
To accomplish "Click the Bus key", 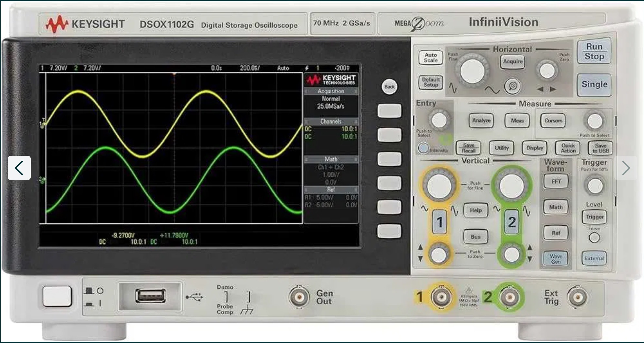I will pyautogui.click(x=476, y=237).
